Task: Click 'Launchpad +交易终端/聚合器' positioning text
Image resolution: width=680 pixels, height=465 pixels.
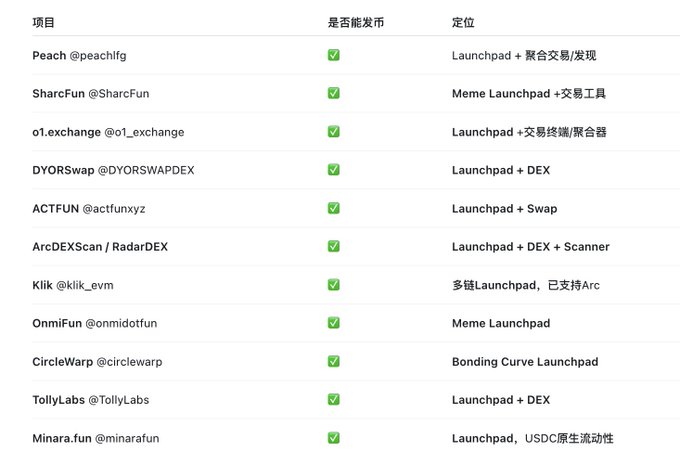Action: [529, 132]
